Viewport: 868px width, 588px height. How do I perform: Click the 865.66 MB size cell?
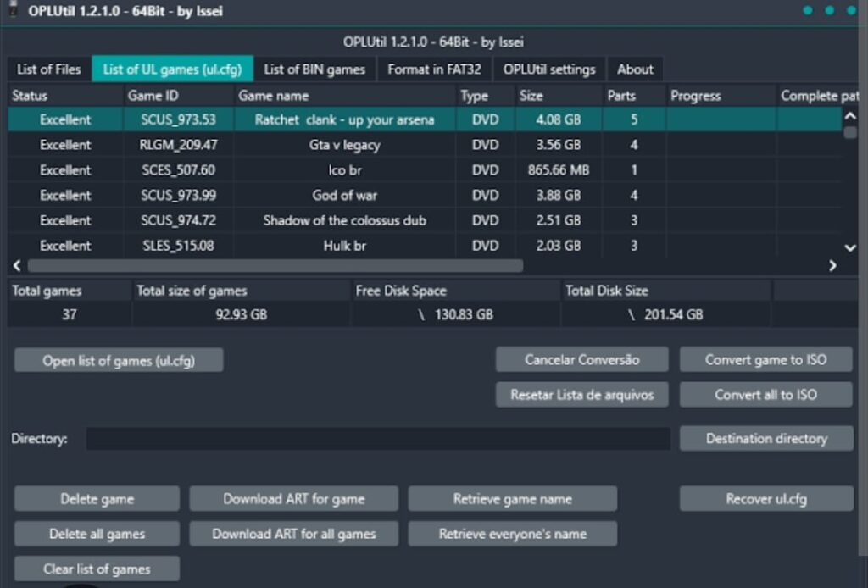point(559,169)
